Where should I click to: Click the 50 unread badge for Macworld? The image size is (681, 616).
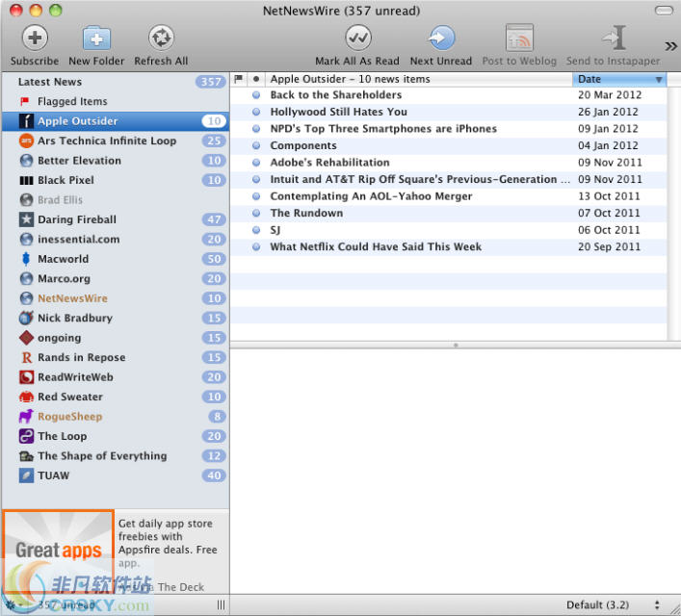point(214,259)
